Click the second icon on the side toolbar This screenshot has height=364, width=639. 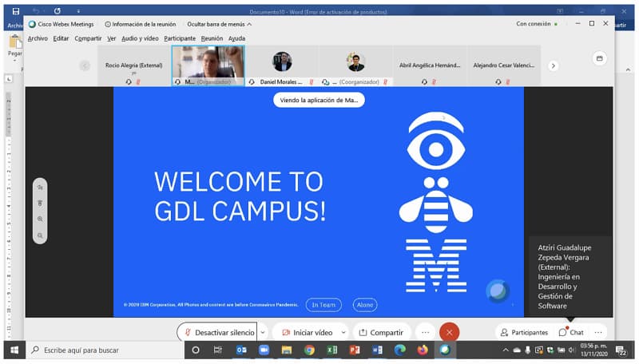(40, 204)
